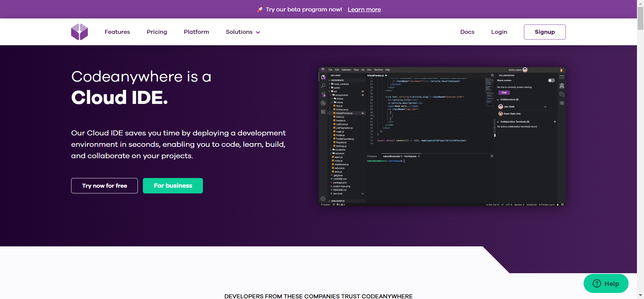Click the profile avatar at IDE top right
Screen dimensions: 644x299
pos(561,70)
